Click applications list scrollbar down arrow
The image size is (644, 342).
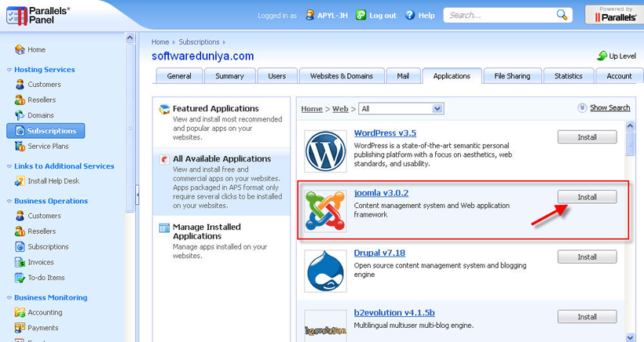click(630, 337)
